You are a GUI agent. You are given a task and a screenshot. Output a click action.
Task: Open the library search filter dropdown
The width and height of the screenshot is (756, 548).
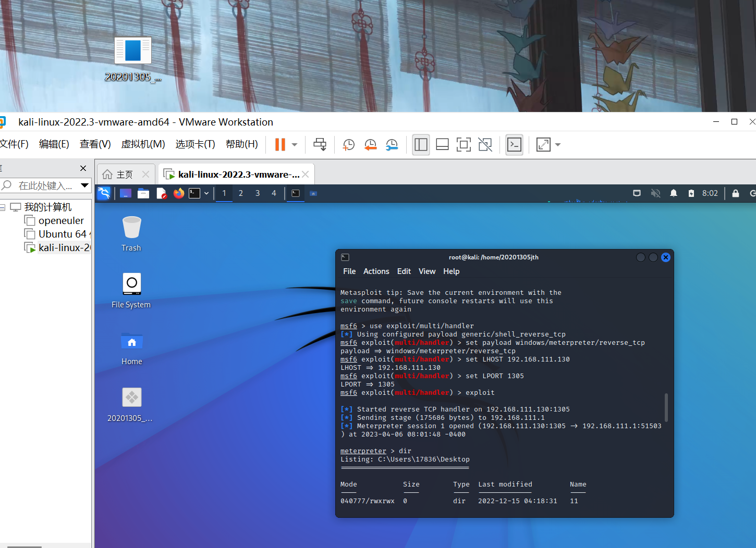coord(85,185)
